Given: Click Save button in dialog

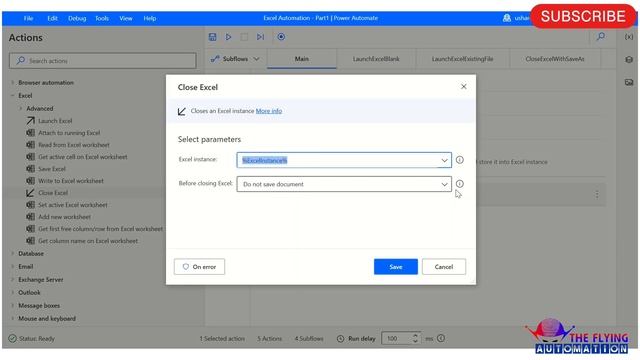Looking at the screenshot, I should click(396, 267).
